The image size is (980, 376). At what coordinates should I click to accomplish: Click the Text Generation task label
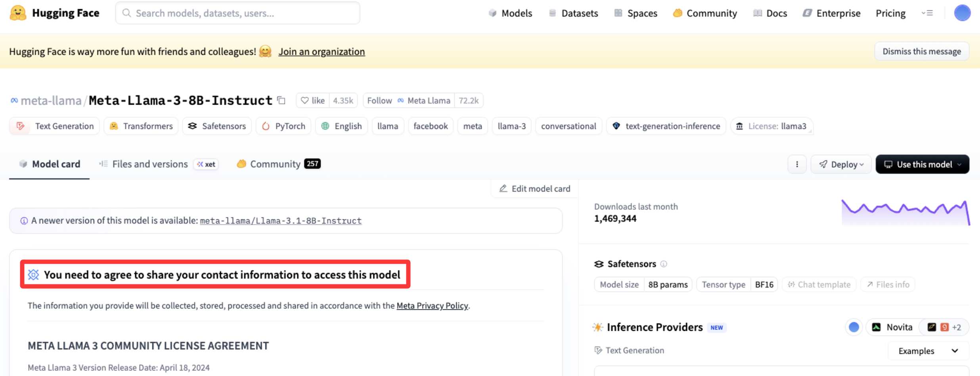click(629, 351)
